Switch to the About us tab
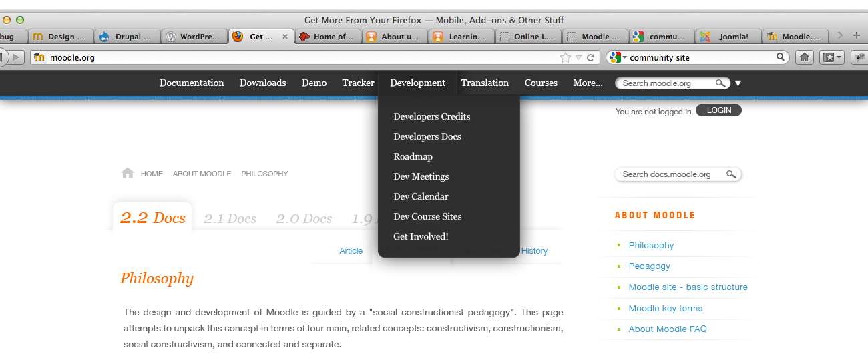This screenshot has height=362, width=868. tap(395, 37)
